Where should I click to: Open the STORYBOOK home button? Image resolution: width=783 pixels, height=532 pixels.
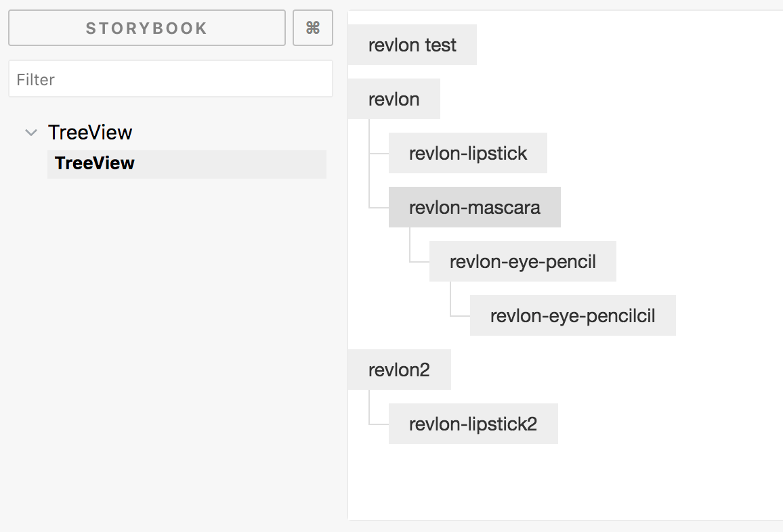click(146, 28)
